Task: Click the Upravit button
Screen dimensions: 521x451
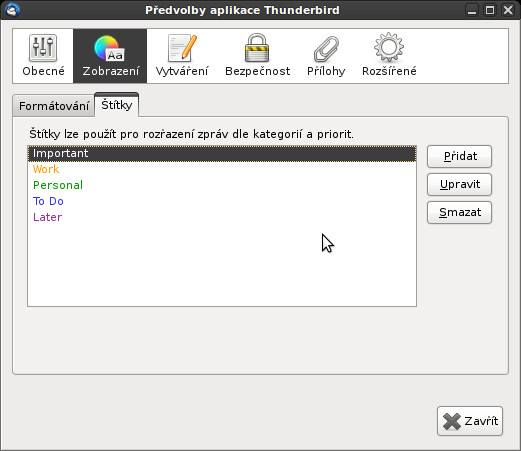Action: 459,184
